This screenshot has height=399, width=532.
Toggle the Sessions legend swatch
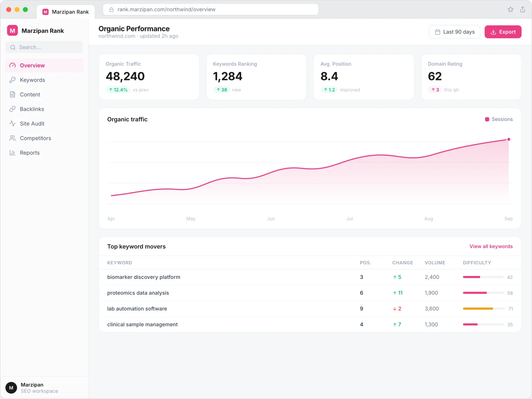coord(487,119)
